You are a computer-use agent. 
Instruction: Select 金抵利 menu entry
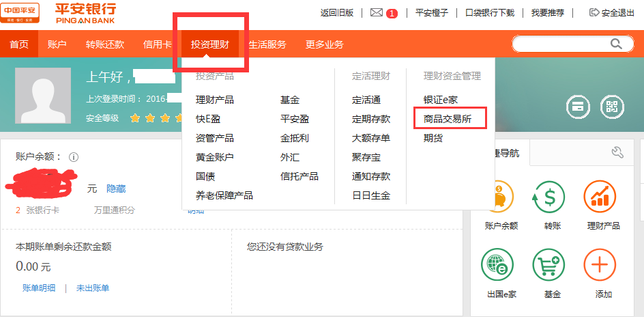click(295, 138)
